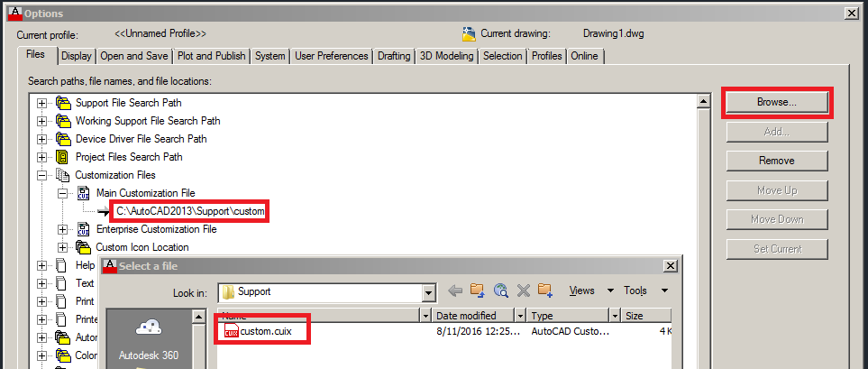The image size is (868, 369).
Task: Click the Type column header
Action: (568, 316)
